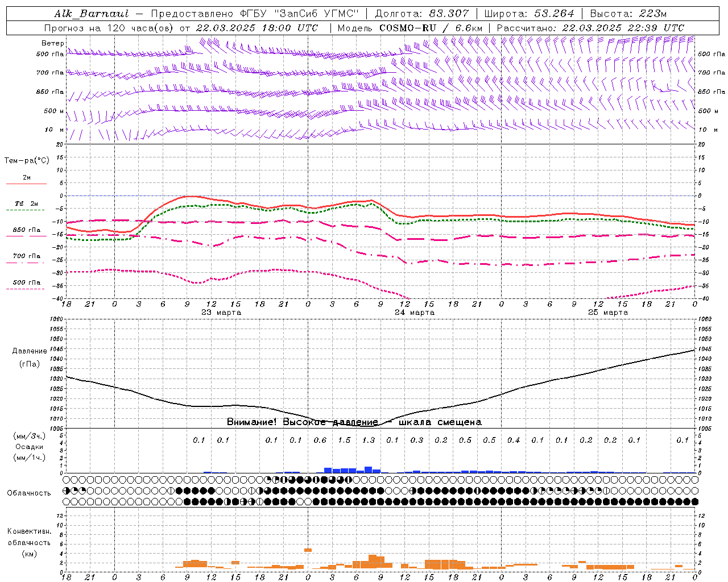Click the (км) unit label
Viewport: 728px width, 582px height.
[x=29, y=553]
